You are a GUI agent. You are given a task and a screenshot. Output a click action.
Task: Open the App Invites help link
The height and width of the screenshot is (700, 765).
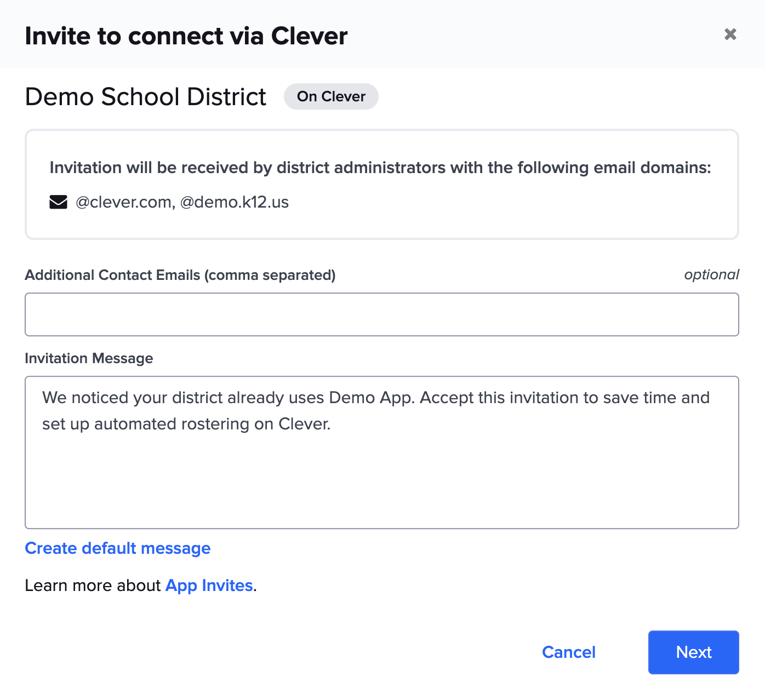click(209, 586)
